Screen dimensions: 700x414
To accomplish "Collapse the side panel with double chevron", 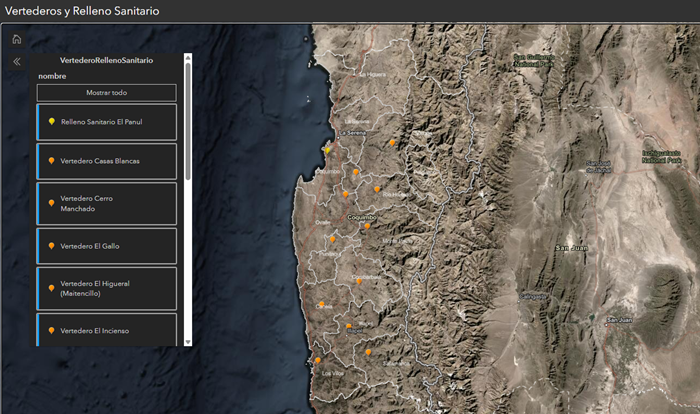I will coord(17,62).
